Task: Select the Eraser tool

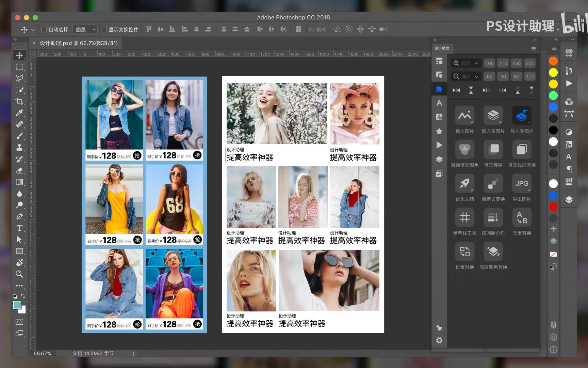Action: [19, 170]
